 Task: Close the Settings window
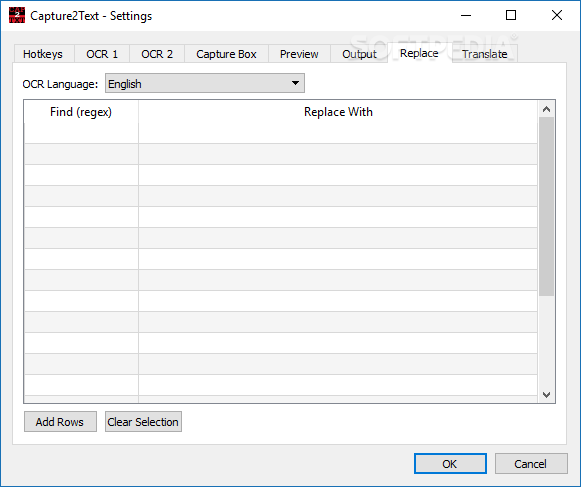pos(557,16)
